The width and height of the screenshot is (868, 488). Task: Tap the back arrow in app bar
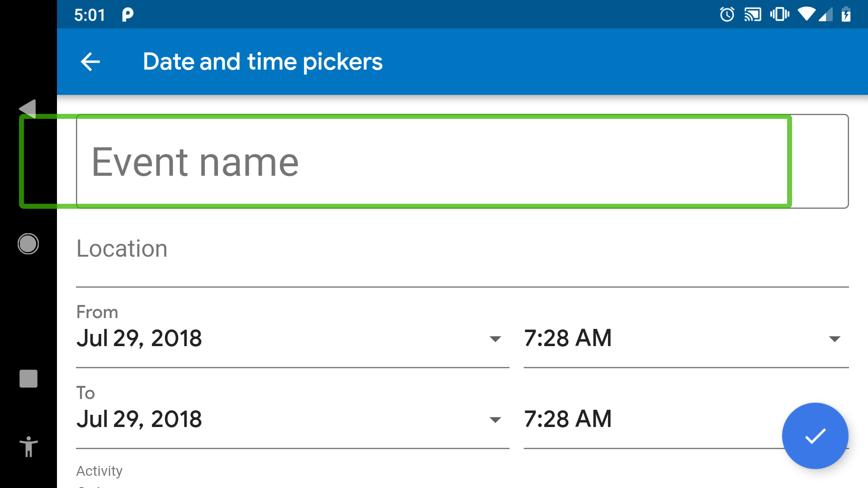point(90,62)
